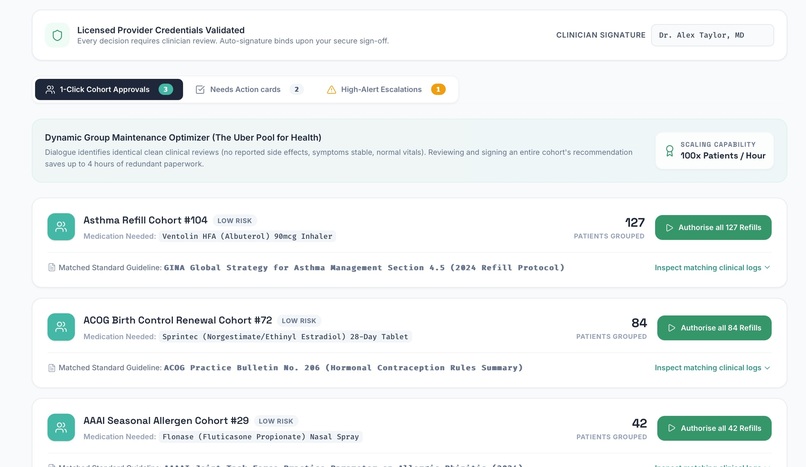Click the count badge 2 on Needs Action cards
The width and height of the screenshot is (806, 467).
point(296,89)
